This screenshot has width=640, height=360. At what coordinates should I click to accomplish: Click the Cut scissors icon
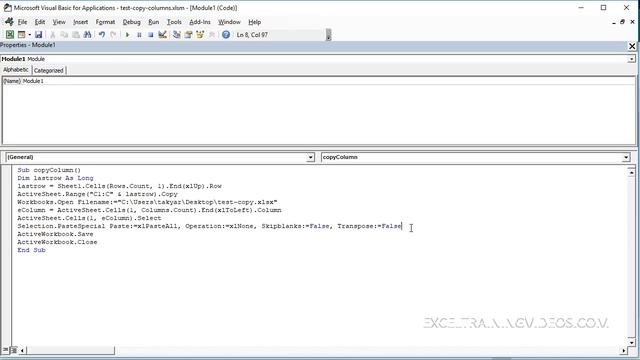click(x=53, y=35)
